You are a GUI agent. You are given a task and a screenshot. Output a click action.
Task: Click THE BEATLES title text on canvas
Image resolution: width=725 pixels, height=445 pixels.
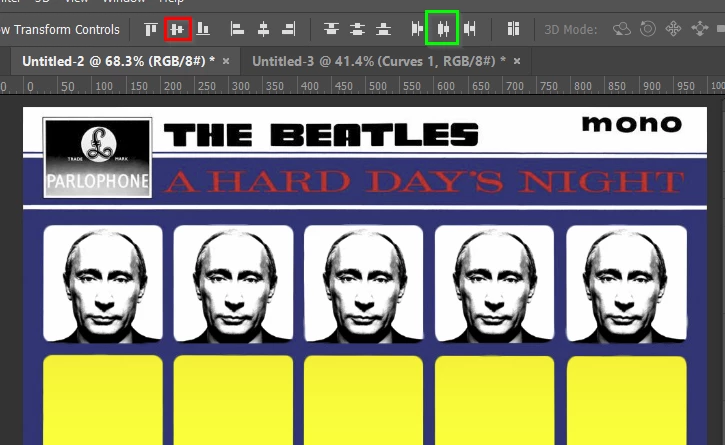(x=321, y=135)
